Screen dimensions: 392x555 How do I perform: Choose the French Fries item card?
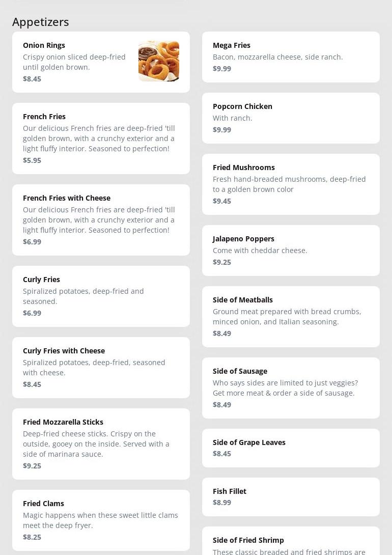(101, 138)
